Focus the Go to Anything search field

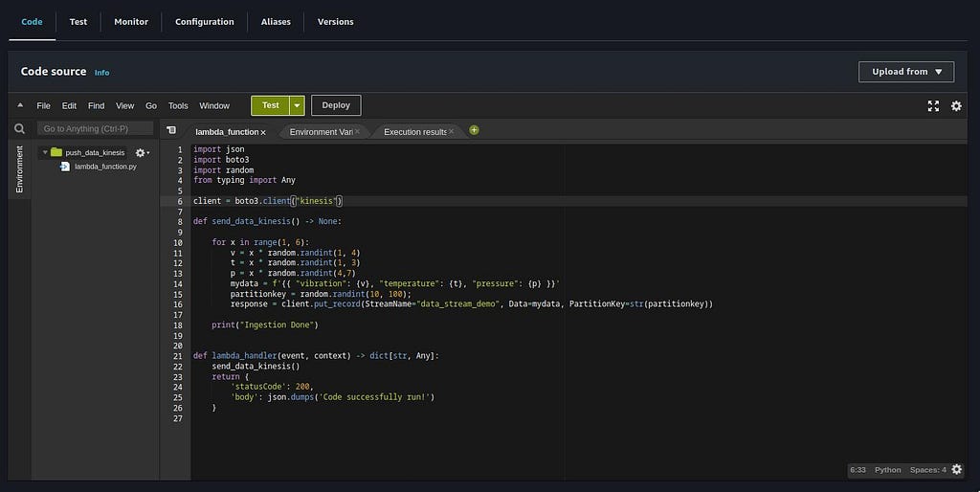pyautogui.click(x=95, y=128)
